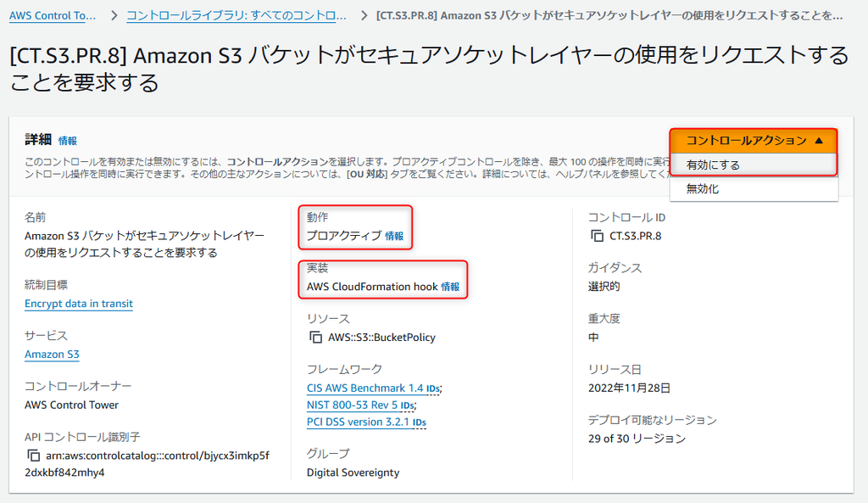Show IDs for NIST 800-53 Rev 5
The width and height of the screenshot is (868, 503).
[407, 405]
